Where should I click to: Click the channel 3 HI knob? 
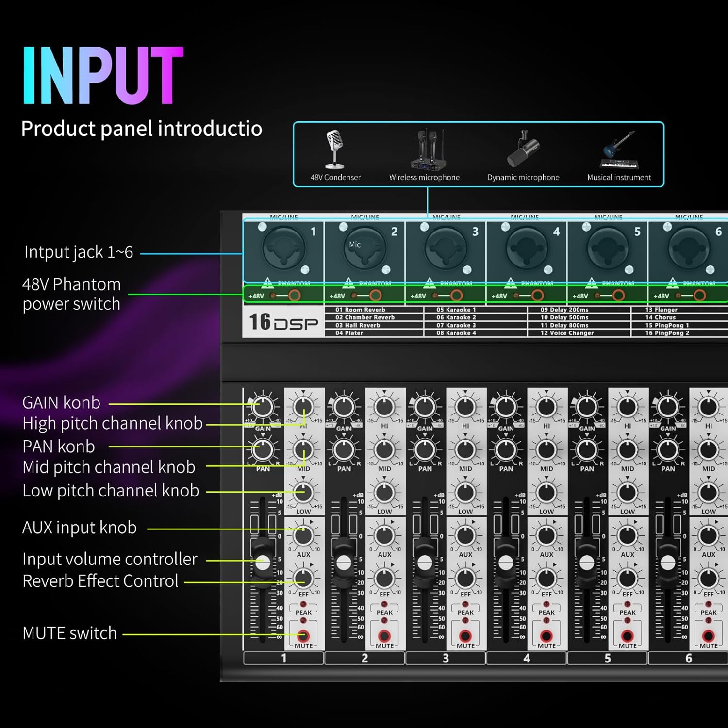coord(465,407)
